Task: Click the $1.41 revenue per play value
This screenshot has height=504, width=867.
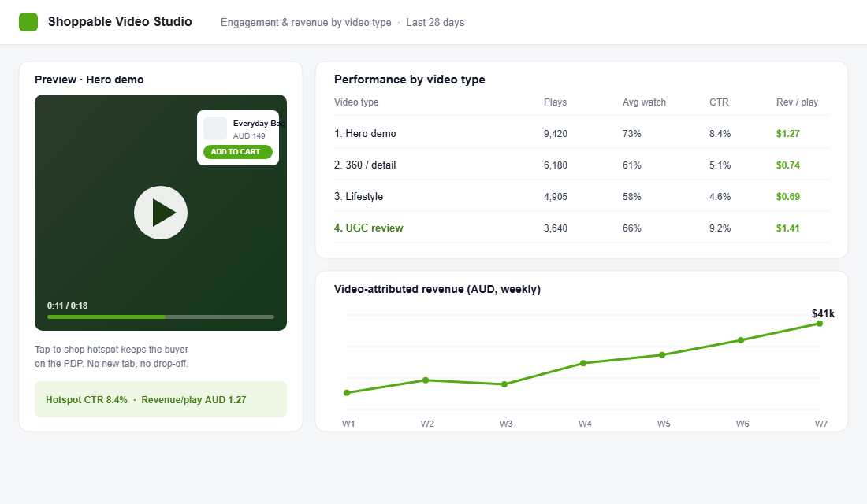Action: pyautogui.click(x=788, y=228)
